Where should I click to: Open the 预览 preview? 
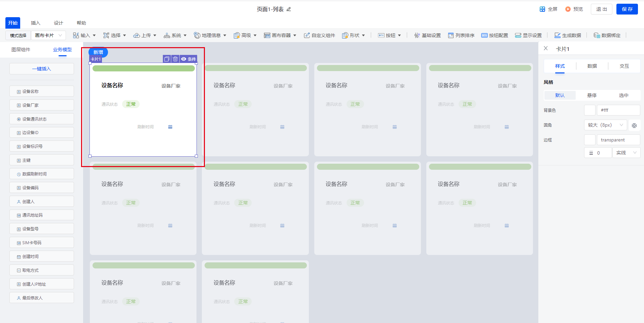[x=574, y=9]
